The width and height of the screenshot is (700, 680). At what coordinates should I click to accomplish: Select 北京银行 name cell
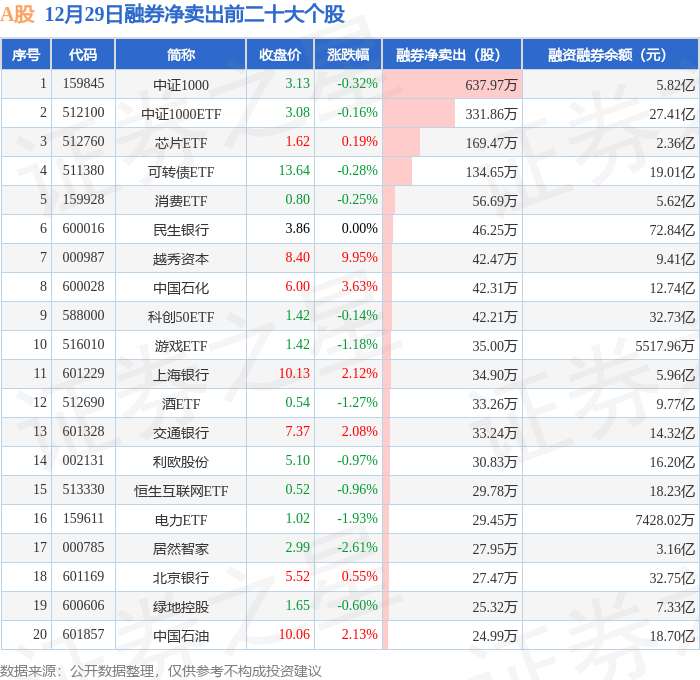(181, 578)
